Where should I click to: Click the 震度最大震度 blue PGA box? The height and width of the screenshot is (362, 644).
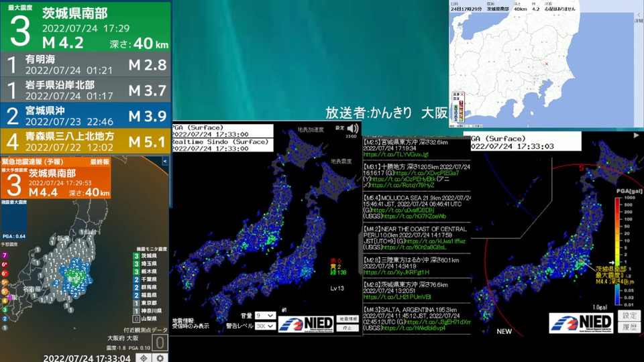tap(14, 222)
